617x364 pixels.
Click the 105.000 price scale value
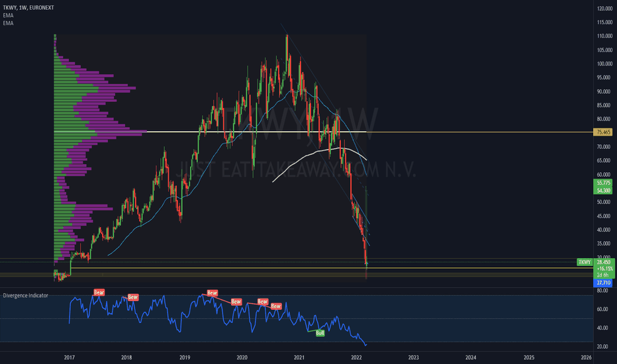pos(604,50)
